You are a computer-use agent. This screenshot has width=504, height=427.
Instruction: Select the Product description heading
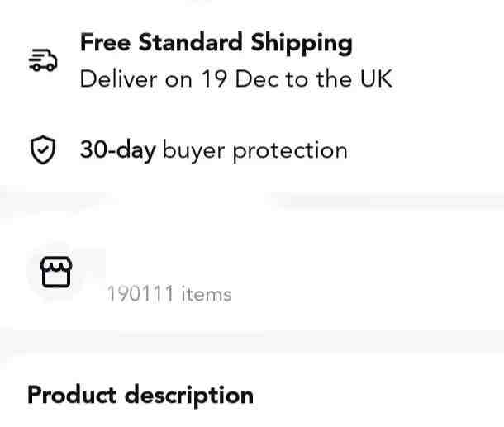click(140, 396)
